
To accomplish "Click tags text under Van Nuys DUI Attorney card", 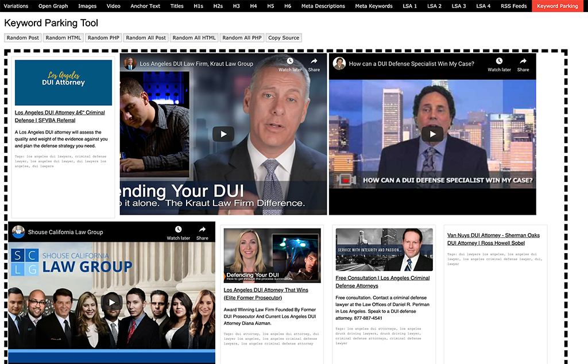I will coord(494,259).
